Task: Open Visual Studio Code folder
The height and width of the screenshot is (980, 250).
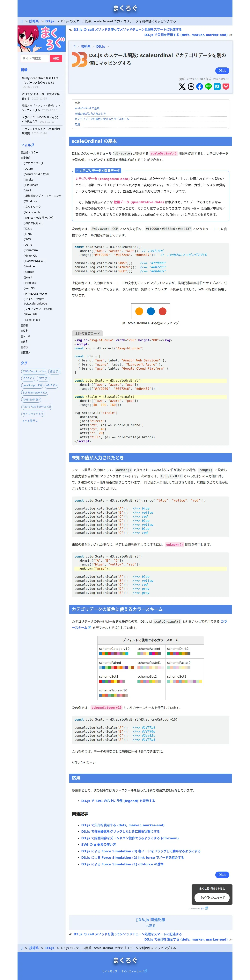Action: [x=37, y=174]
